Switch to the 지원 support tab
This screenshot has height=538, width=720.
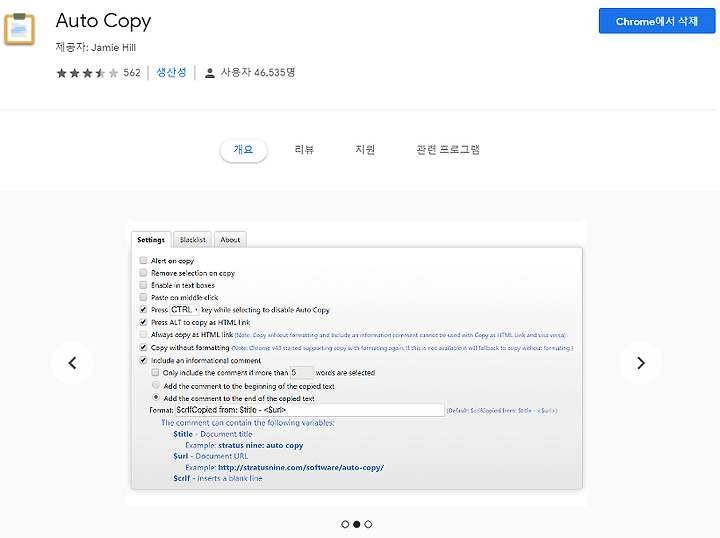pos(365,150)
